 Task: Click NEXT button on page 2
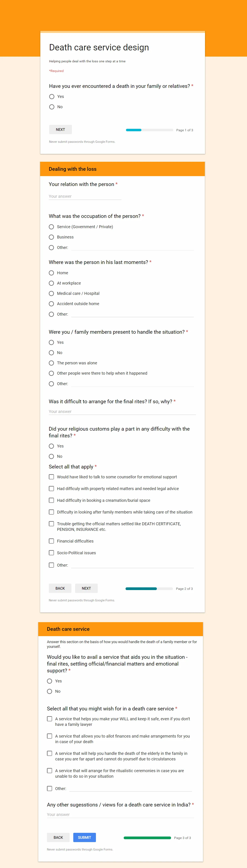(x=86, y=588)
